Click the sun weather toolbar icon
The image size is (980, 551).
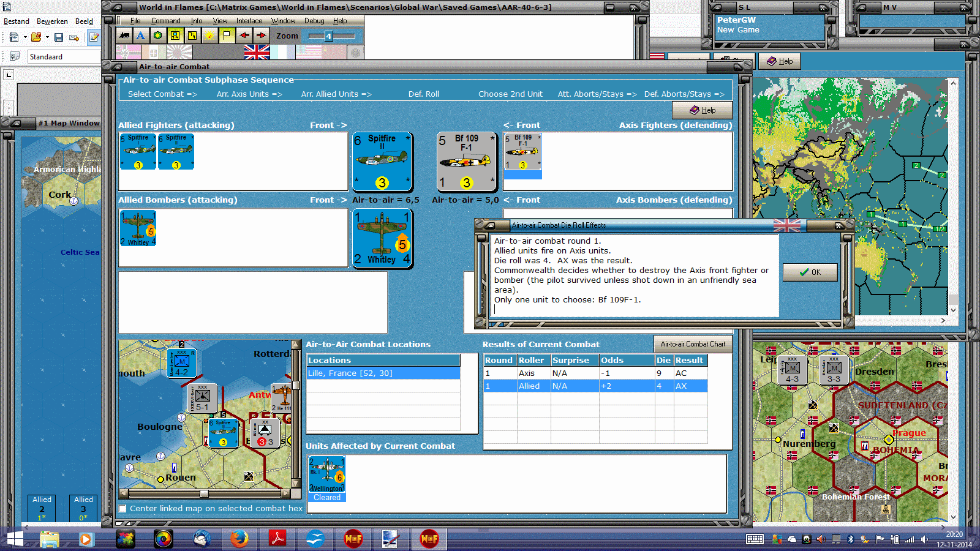click(209, 36)
